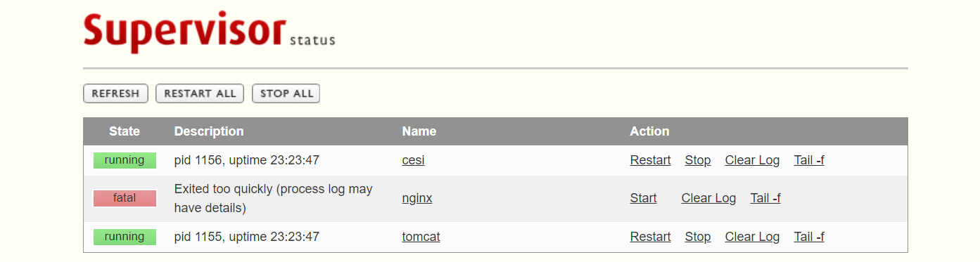Stop the tomcat process

pos(698,237)
